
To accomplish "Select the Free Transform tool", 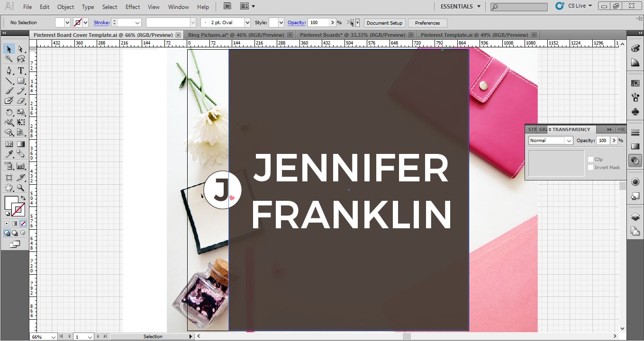I will [21, 122].
